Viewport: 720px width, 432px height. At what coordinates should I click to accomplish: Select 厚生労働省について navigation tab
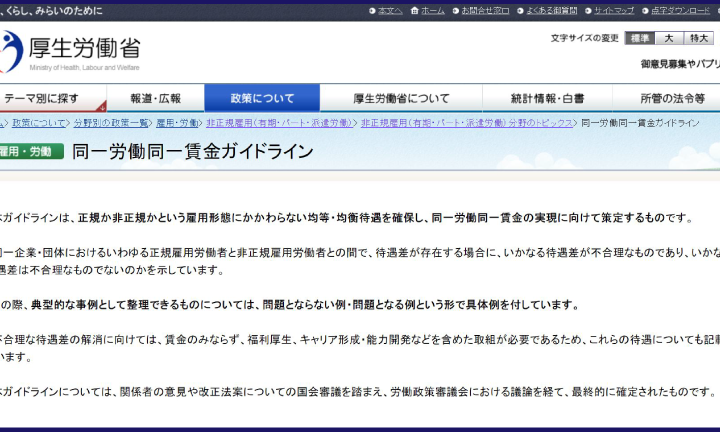click(x=401, y=98)
